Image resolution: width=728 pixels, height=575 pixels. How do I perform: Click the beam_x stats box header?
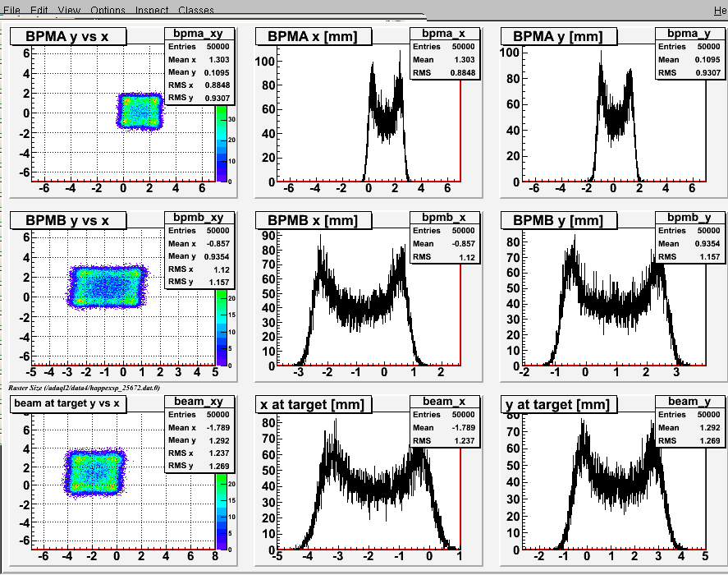(444, 402)
